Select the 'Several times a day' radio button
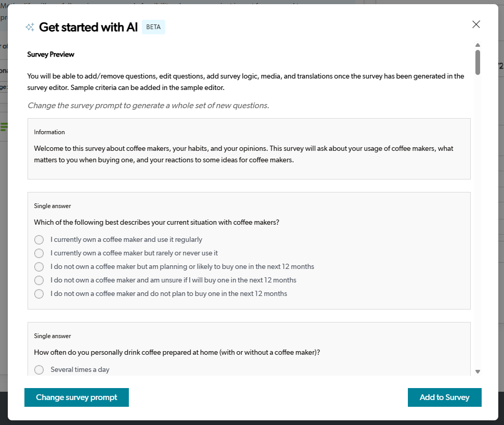 point(39,370)
